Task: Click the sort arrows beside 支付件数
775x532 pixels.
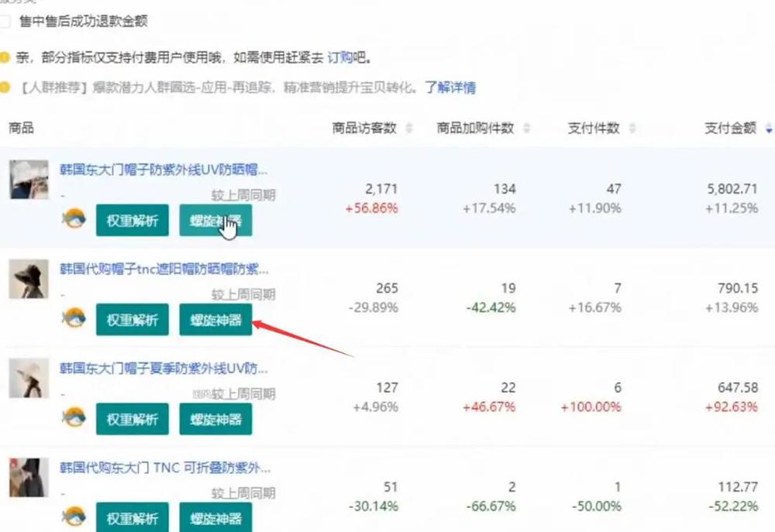Action: (632, 129)
